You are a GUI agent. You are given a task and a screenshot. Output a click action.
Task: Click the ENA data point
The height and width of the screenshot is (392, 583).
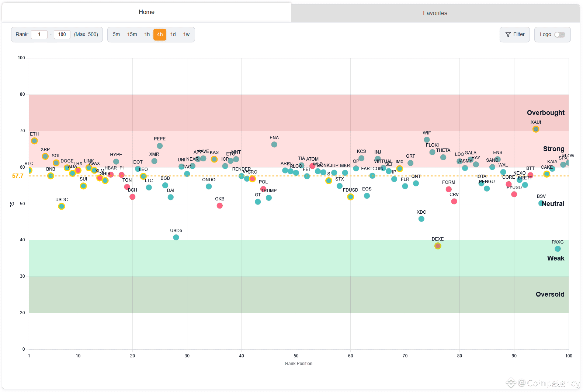[x=274, y=144]
